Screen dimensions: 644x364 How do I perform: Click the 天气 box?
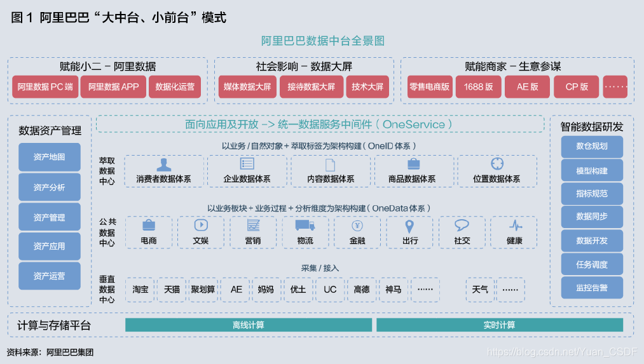[x=480, y=290]
